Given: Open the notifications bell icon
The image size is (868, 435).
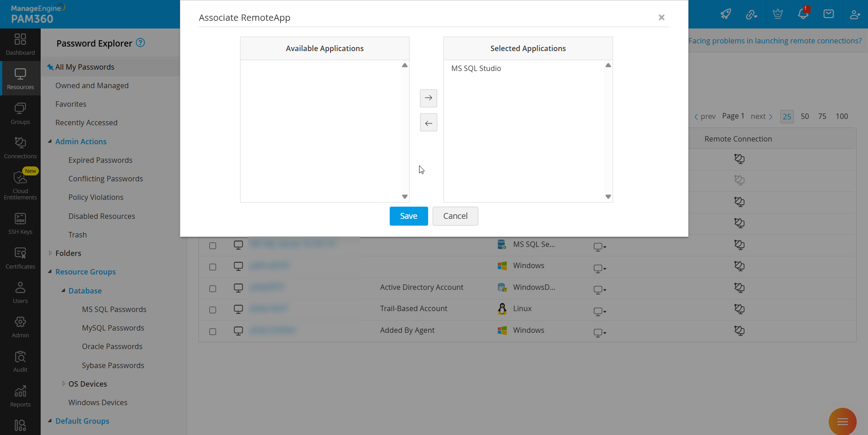Looking at the screenshot, I should (803, 14).
